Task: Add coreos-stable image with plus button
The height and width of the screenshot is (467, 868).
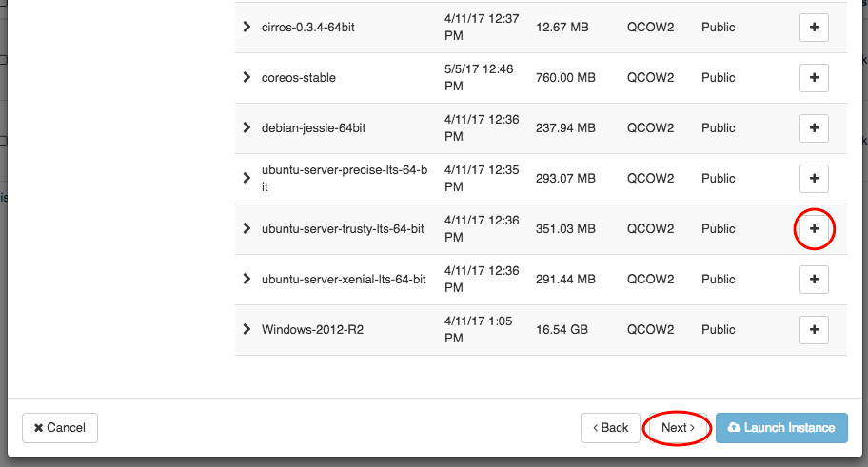Action: coord(814,78)
